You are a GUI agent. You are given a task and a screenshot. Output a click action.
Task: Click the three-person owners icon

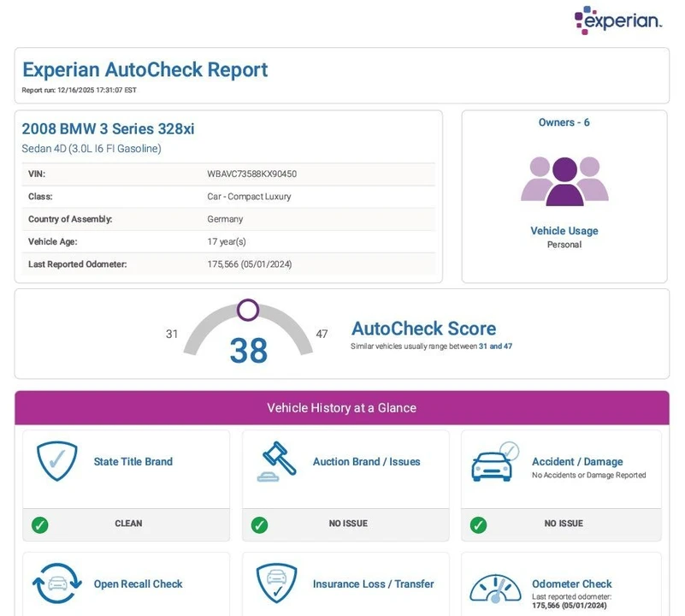564,181
